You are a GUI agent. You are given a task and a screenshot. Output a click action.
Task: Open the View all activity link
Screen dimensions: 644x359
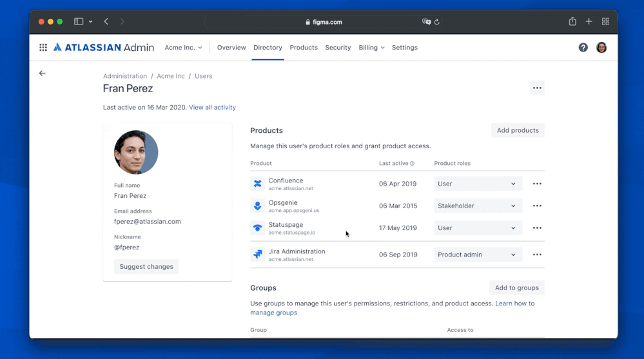212,107
